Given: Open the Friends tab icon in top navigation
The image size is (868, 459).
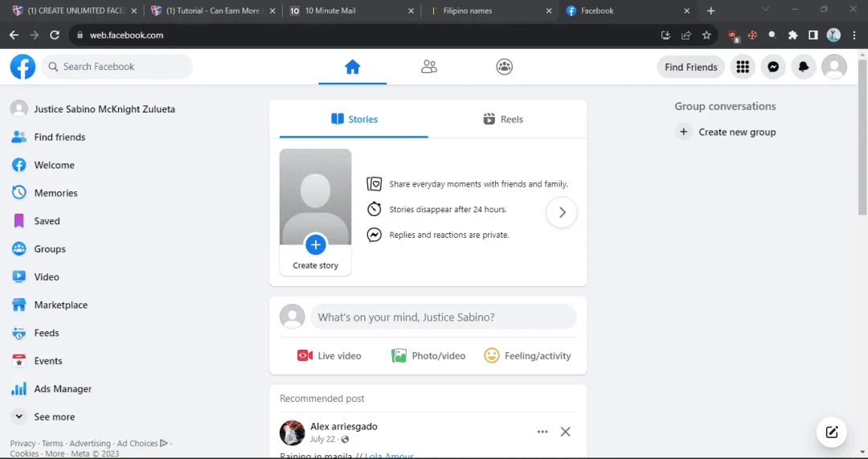Looking at the screenshot, I should point(429,67).
